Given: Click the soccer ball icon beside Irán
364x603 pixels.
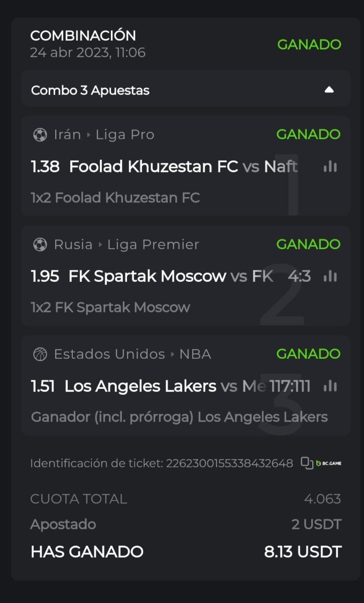Looking at the screenshot, I should (x=40, y=135).
